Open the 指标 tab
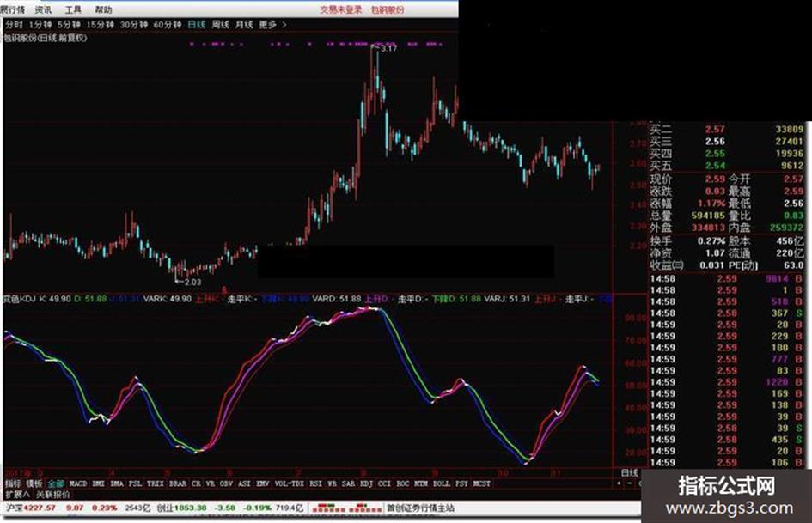812x523 pixels. [x=14, y=483]
